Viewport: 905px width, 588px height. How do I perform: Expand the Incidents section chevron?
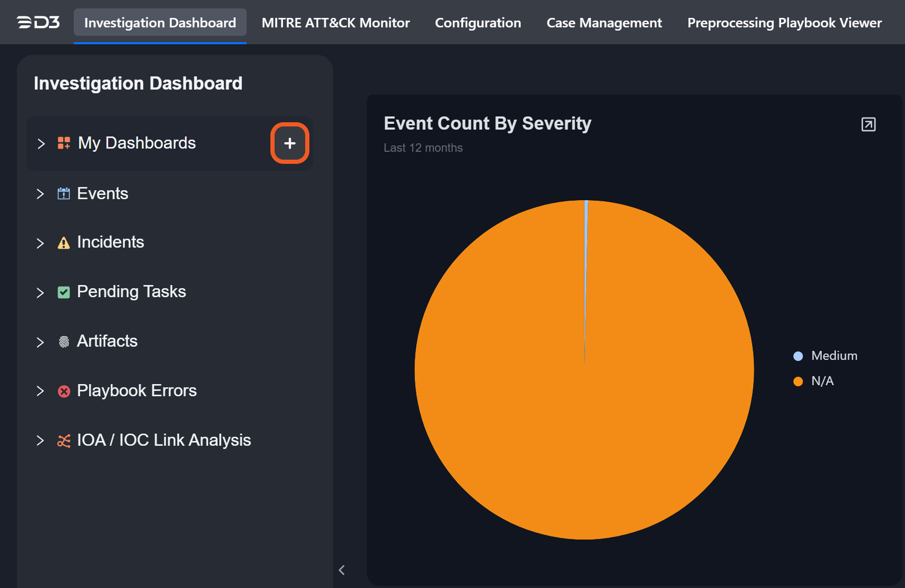40,243
